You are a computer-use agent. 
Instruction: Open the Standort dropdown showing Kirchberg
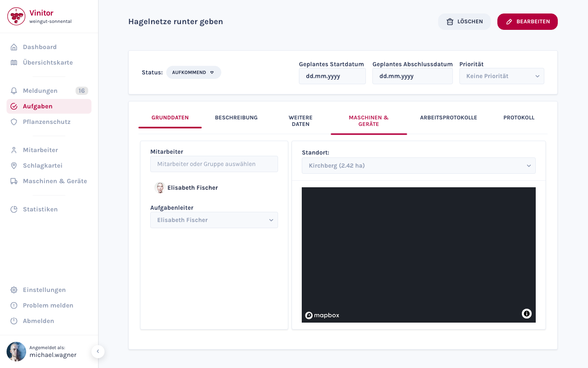coord(419,166)
